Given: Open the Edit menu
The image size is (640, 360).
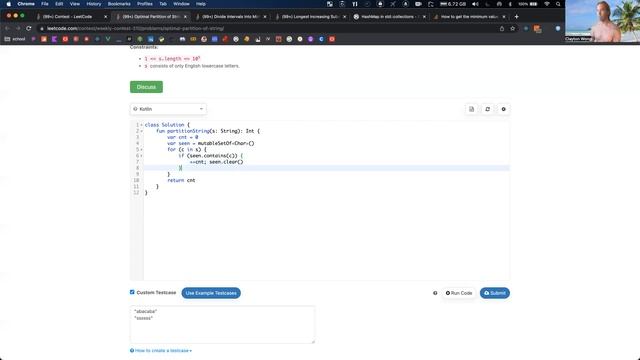Looking at the screenshot, I should click(x=59, y=4).
